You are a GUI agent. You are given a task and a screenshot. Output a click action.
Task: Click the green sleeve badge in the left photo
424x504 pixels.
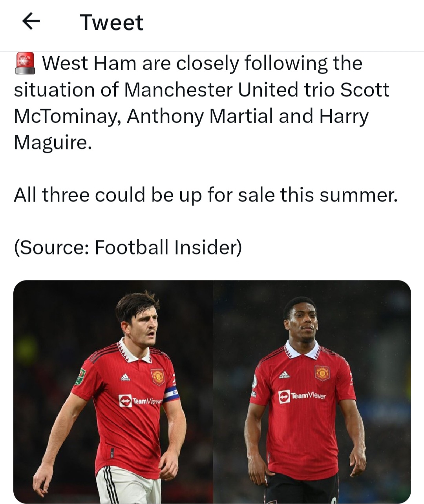click(81, 375)
